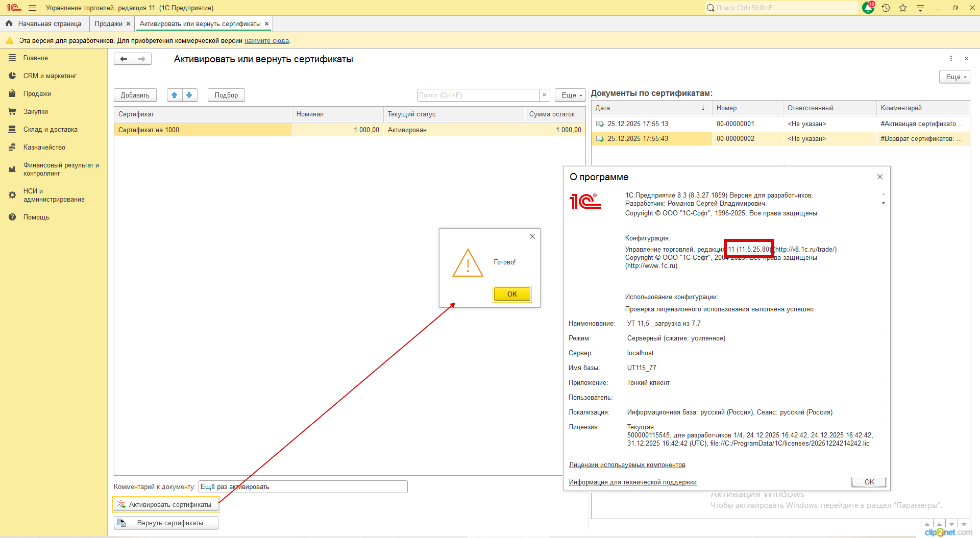Click the Комментарий column header

point(923,108)
